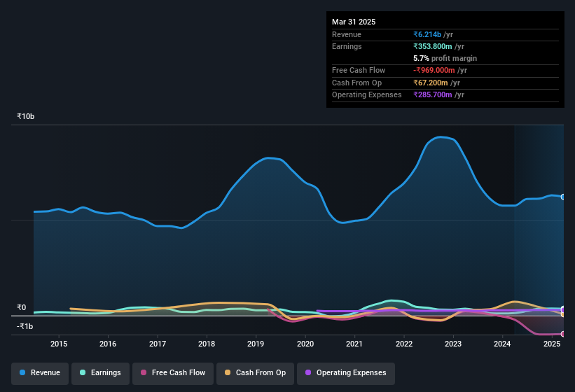
Task: Click the ₹353.800m earnings value
Action: (x=433, y=46)
